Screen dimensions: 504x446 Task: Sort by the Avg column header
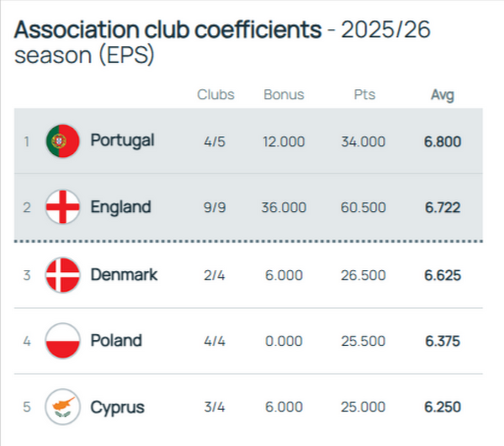point(443,95)
